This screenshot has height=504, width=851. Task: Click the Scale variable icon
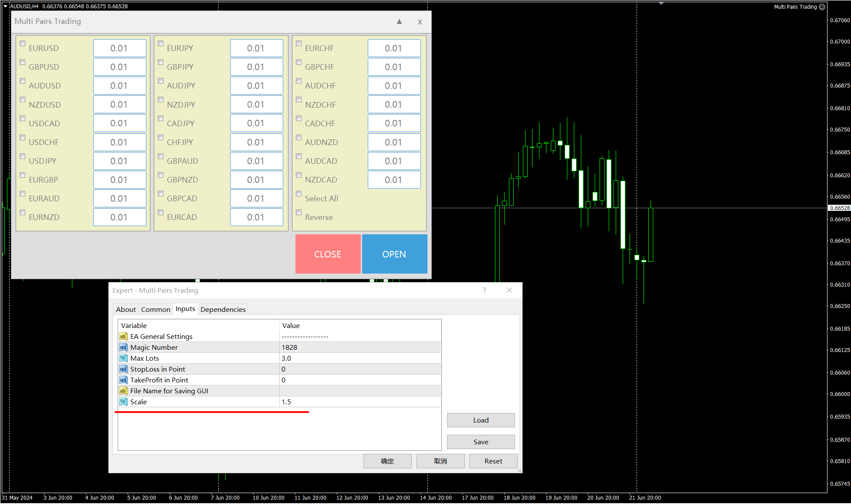coord(123,402)
